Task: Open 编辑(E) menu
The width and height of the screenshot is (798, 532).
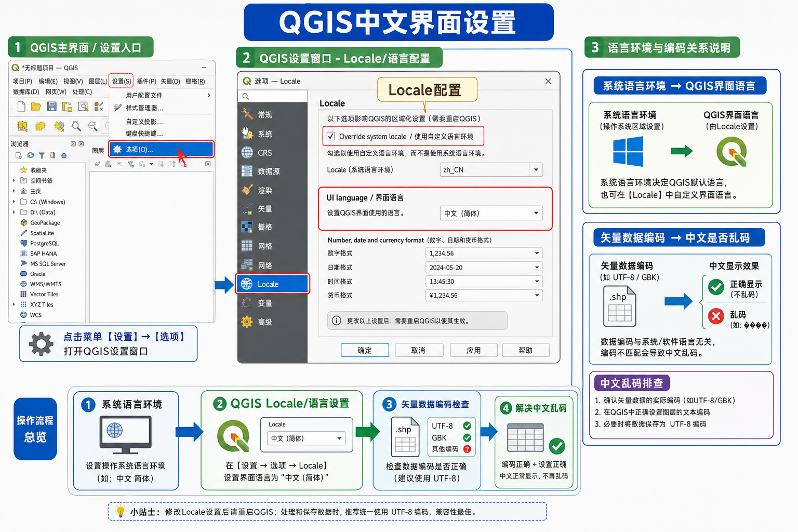Action: 48,82
